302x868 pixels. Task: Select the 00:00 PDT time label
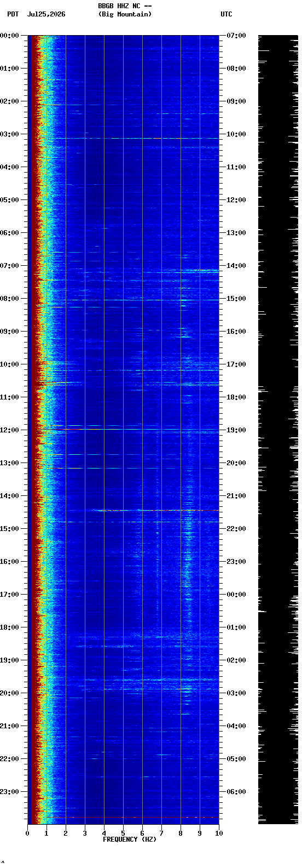[9, 36]
